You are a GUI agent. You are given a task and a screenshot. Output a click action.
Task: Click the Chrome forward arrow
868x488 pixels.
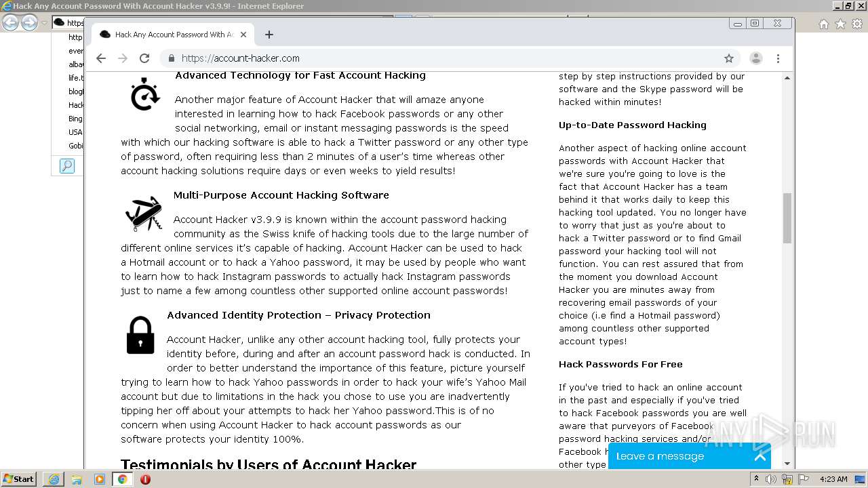pos(123,58)
